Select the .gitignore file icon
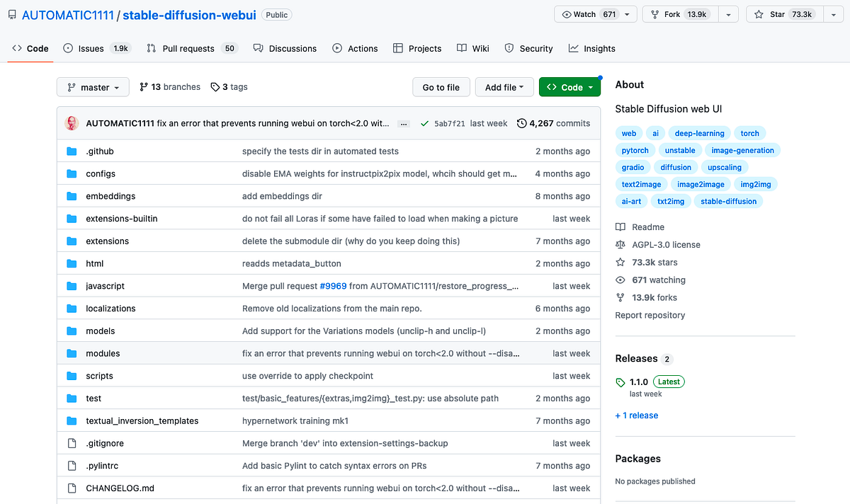This screenshot has width=850, height=504. (x=72, y=443)
